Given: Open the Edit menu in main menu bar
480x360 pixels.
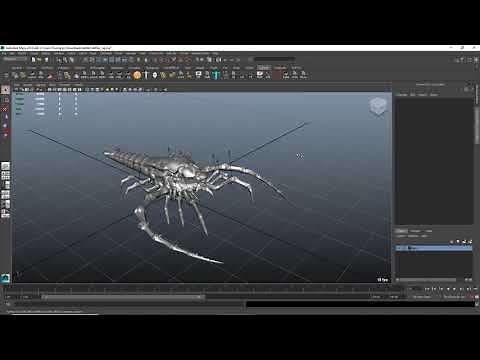Looking at the screenshot, I should (12, 53).
